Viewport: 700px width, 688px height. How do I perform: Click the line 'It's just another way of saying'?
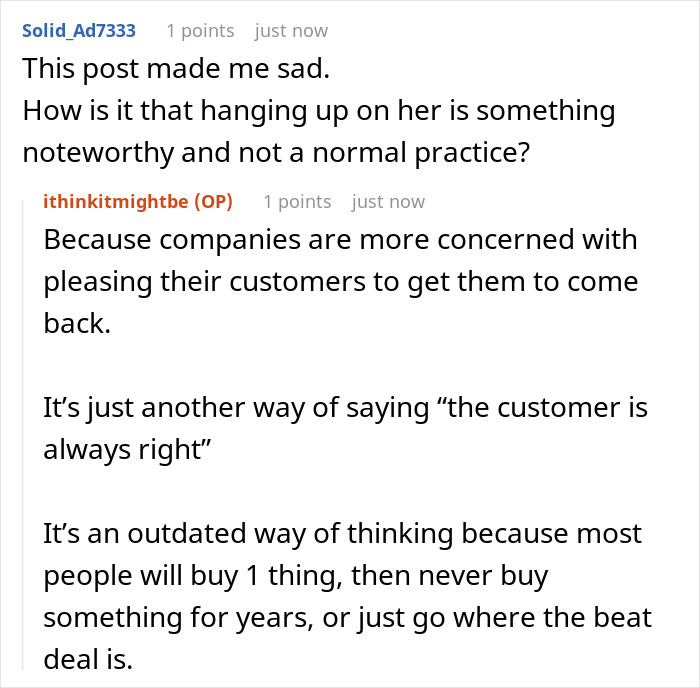coord(346,408)
